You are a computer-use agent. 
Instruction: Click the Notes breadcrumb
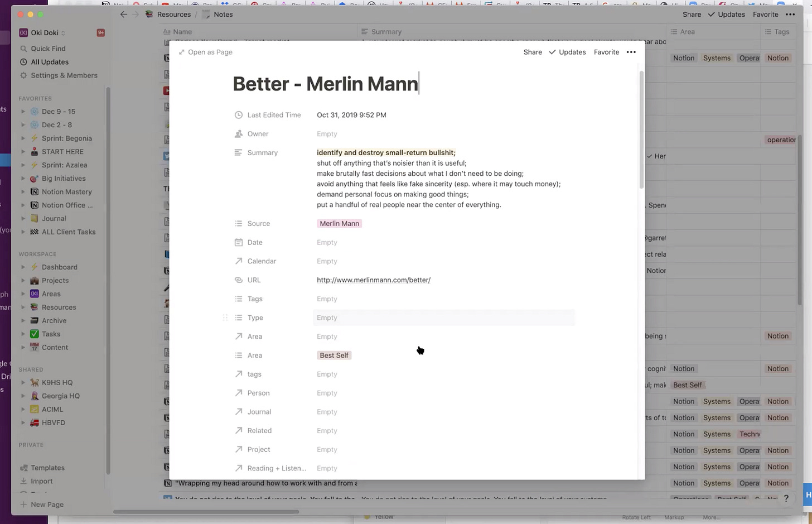coord(217,15)
